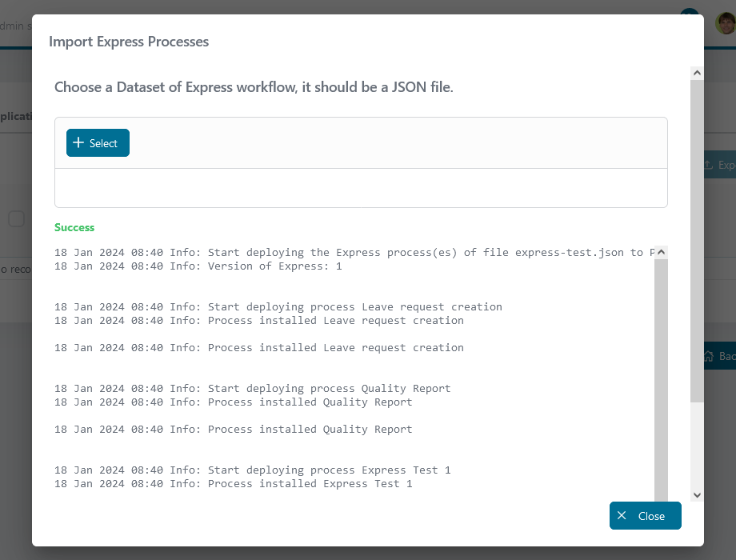Click the log output scrollbar thumb

[x=661, y=379]
